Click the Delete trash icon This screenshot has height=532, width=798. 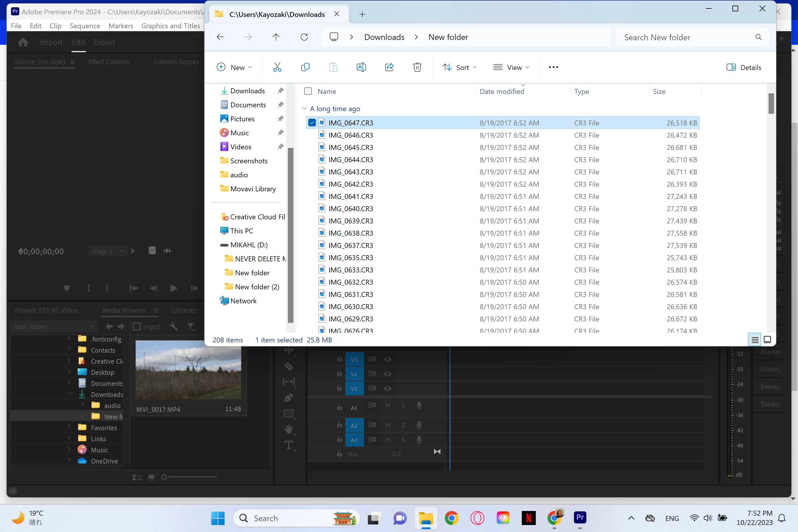(x=417, y=67)
